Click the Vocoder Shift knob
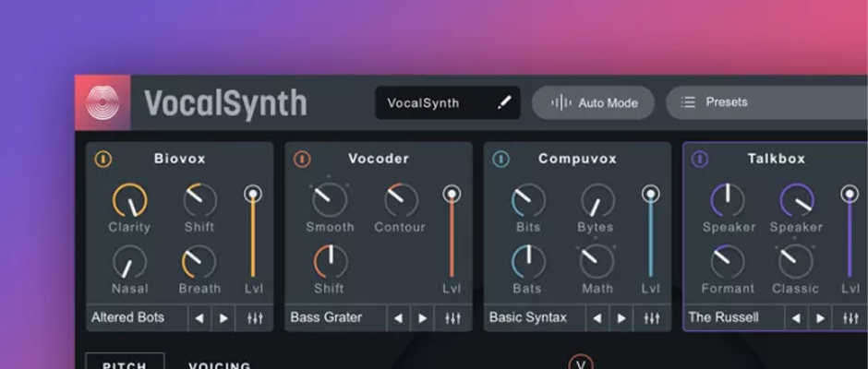The image size is (868, 369). pos(331,262)
